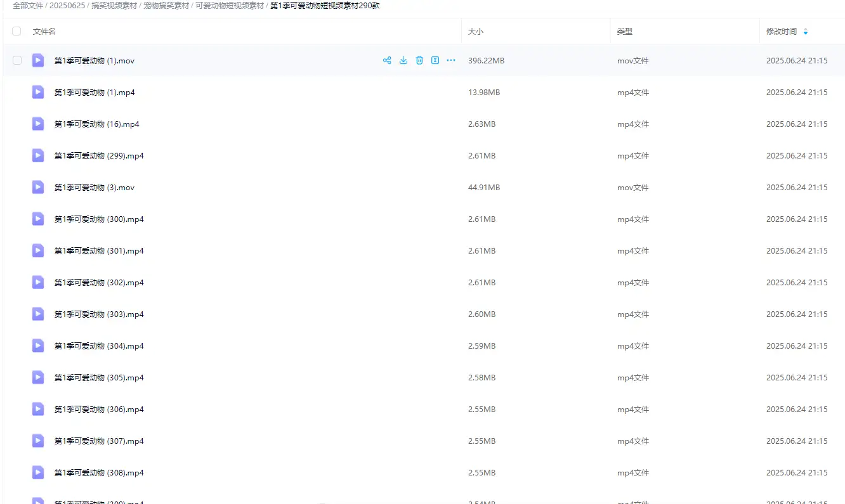
Task: Click the 类型 column header
Action: (x=625, y=32)
